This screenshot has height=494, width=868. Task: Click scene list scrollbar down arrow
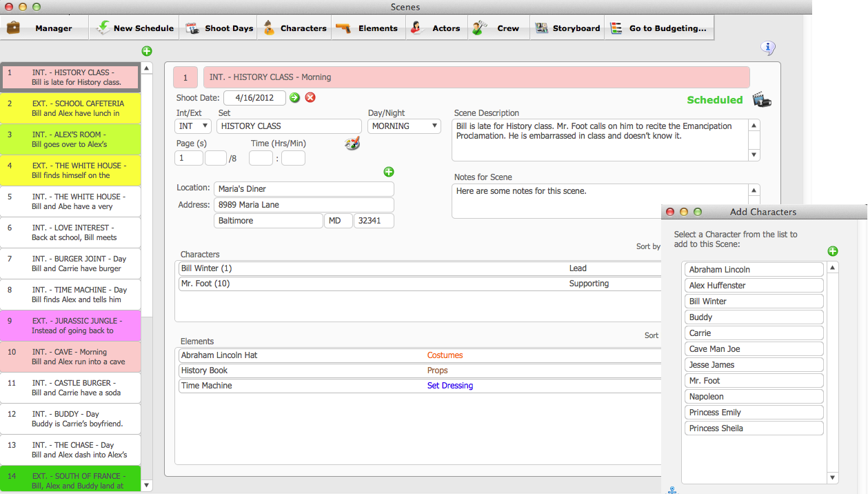point(146,485)
